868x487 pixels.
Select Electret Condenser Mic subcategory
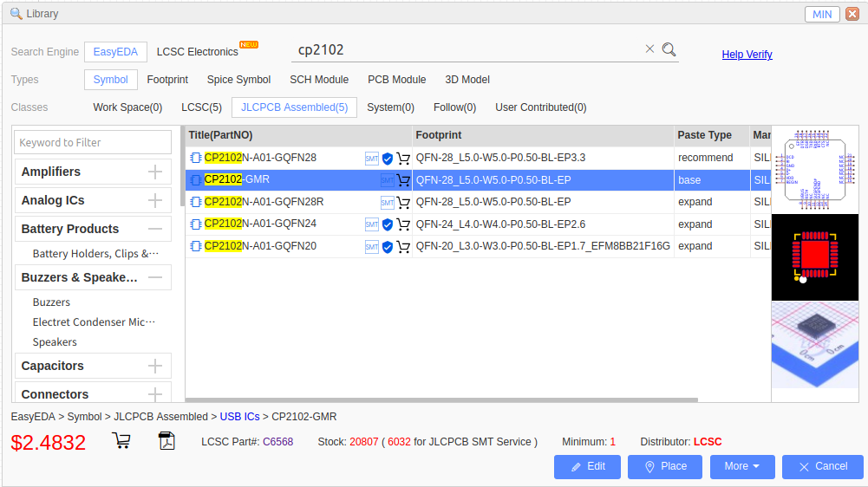[x=95, y=322]
